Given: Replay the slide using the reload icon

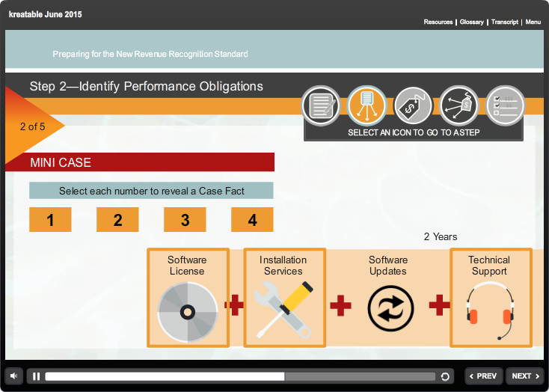Looking at the screenshot, I should click(x=445, y=377).
